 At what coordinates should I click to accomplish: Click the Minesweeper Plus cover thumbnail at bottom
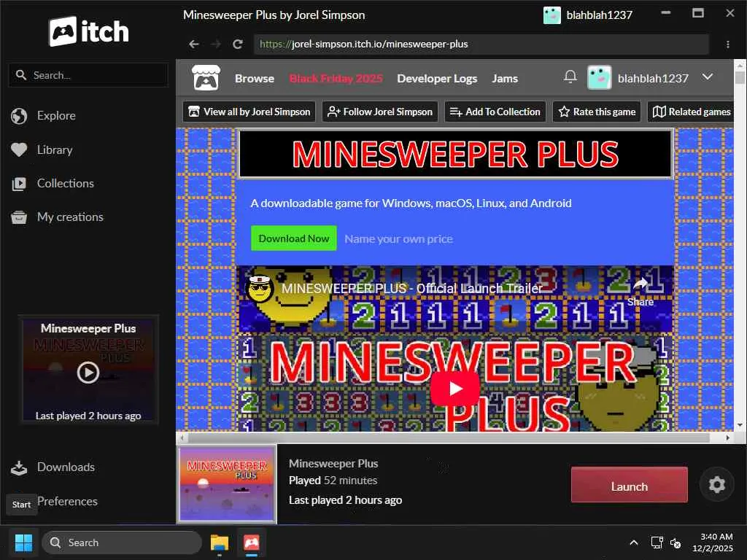click(227, 484)
